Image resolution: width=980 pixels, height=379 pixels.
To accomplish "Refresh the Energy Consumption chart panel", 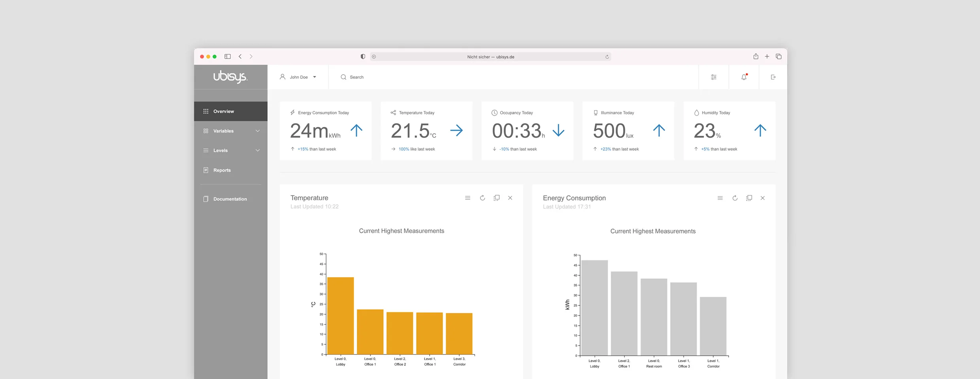I will pyautogui.click(x=735, y=198).
